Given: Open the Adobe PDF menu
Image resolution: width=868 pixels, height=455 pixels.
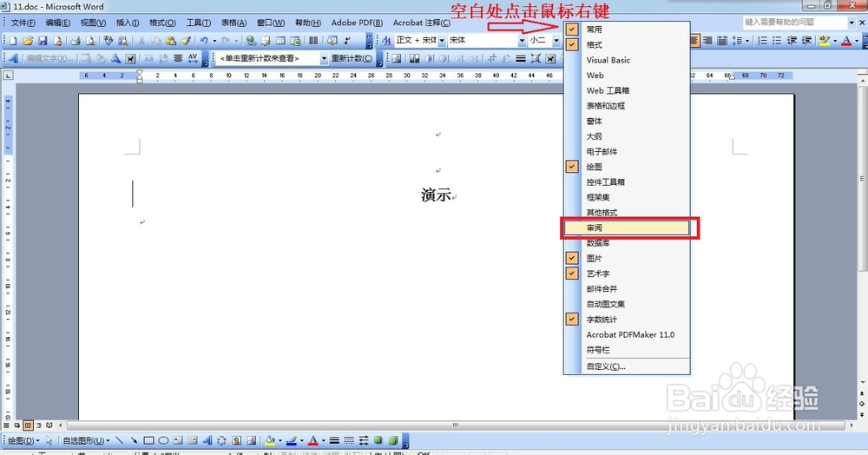Looking at the screenshot, I should (x=357, y=23).
